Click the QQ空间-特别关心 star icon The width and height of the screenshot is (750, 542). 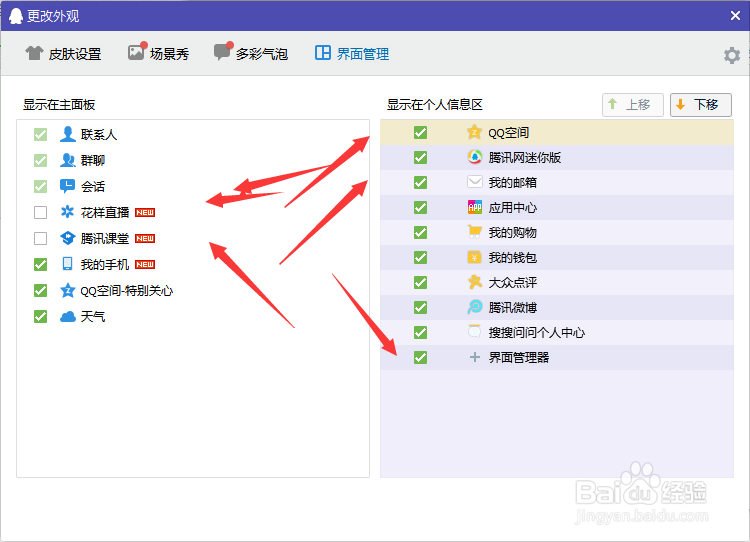[x=67, y=290]
